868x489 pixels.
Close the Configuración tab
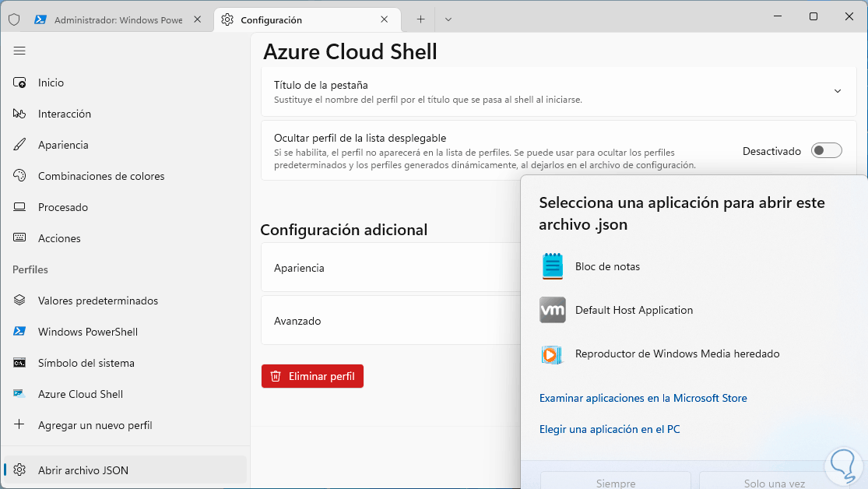coord(385,19)
